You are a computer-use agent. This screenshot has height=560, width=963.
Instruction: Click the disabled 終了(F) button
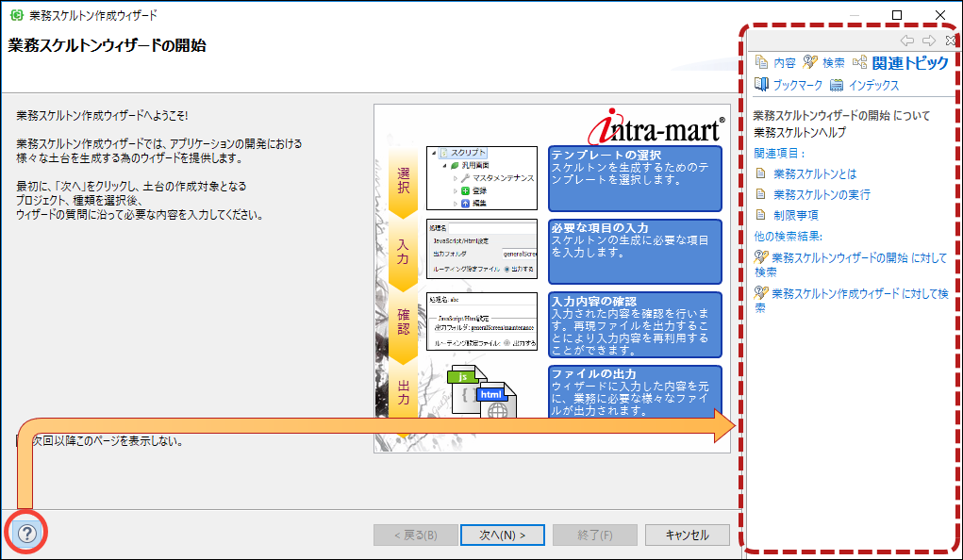tap(595, 535)
